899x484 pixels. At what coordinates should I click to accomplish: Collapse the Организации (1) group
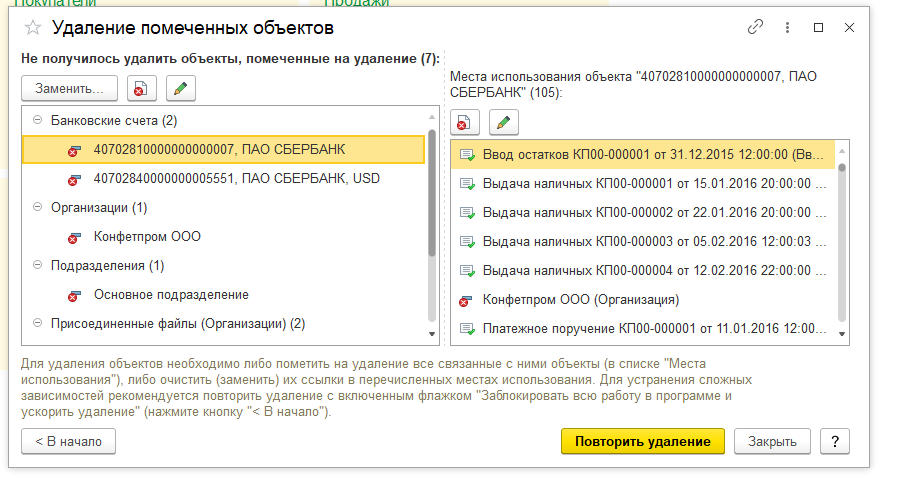[x=38, y=207]
